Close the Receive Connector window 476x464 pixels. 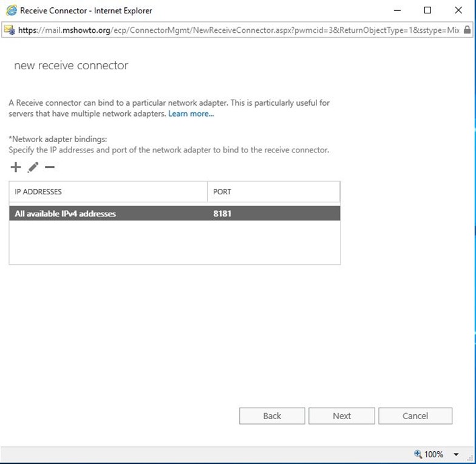(458, 10)
